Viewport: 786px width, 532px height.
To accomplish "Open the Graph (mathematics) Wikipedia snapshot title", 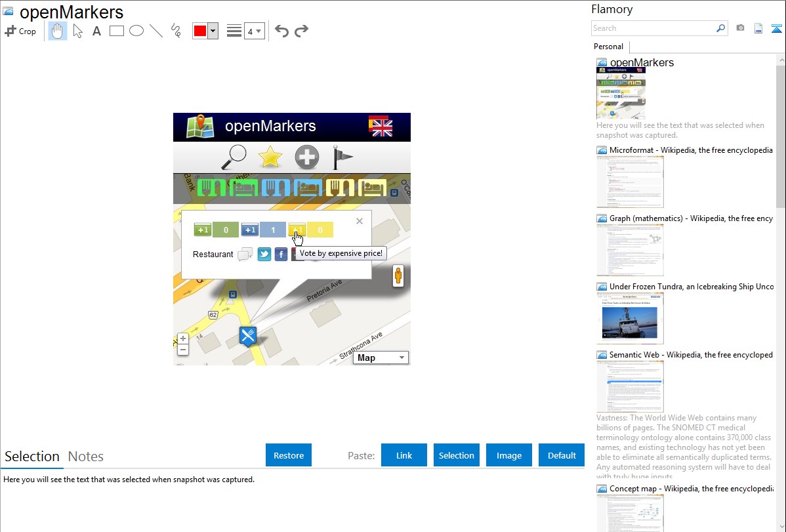I will point(691,218).
